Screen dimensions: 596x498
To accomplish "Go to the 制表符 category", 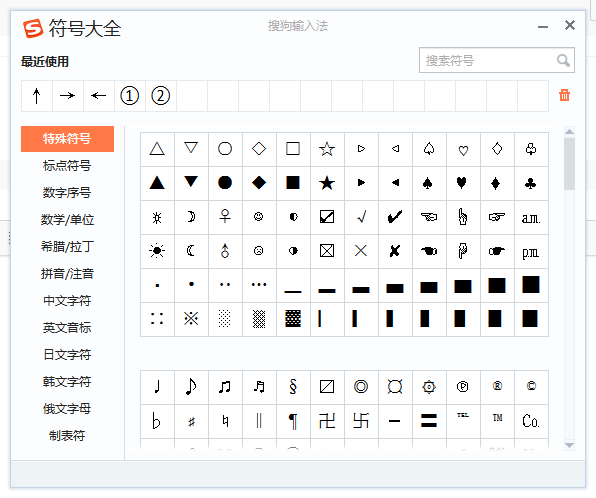I will pyautogui.click(x=67, y=436).
